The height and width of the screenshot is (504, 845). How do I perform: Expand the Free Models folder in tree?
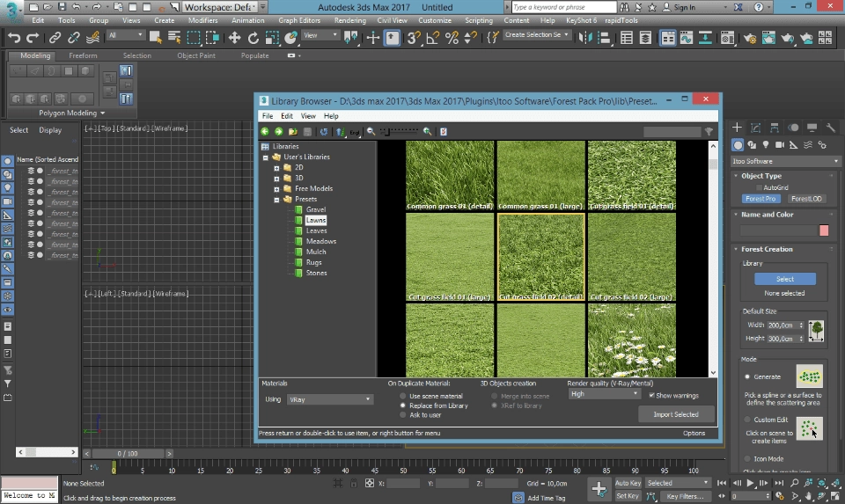276,189
